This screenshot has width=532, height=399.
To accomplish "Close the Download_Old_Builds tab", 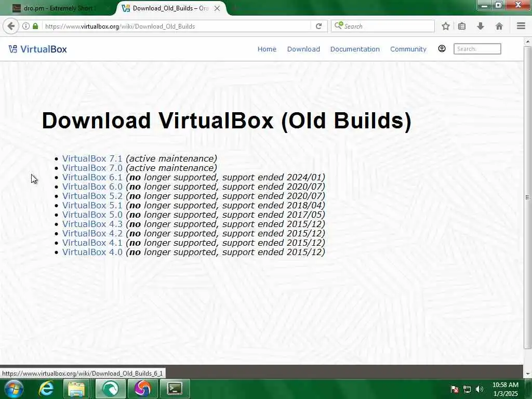I will (x=217, y=8).
